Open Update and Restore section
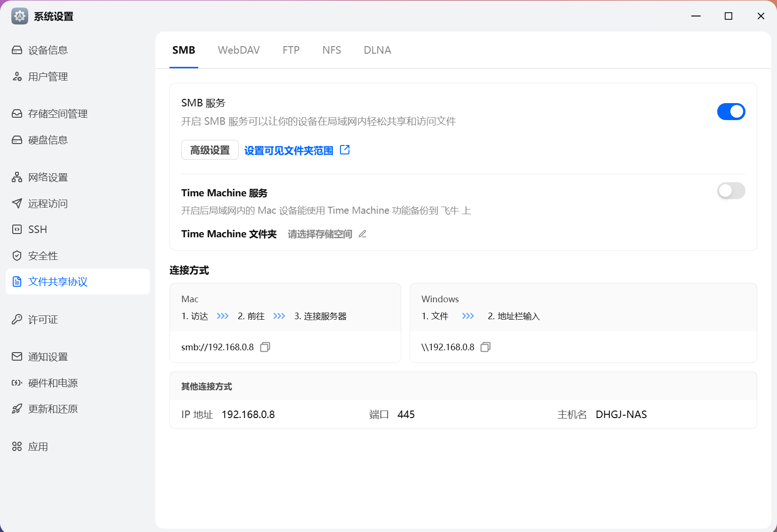The width and height of the screenshot is (777, 532). pyautogui.click(x=52, y=409)
